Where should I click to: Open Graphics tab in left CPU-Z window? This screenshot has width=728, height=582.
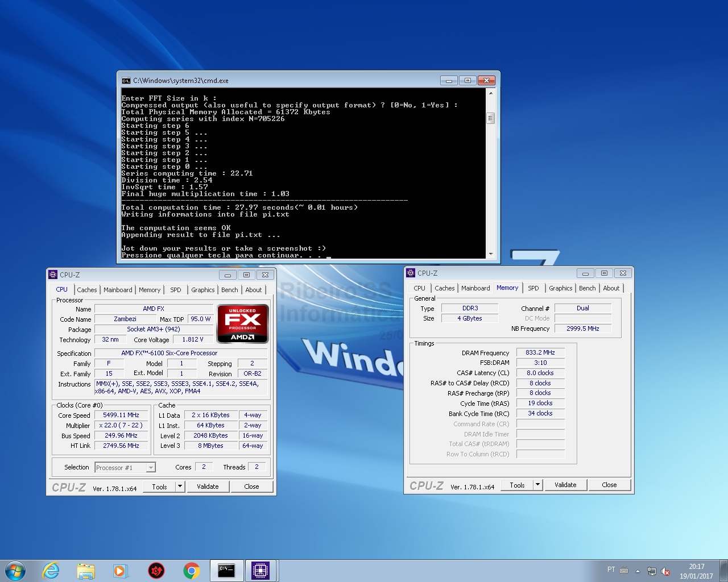click(203, 290)
